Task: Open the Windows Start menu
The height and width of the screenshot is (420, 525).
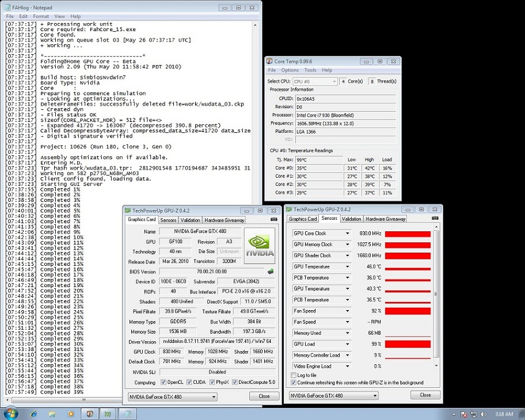Action: click(11, 413)
